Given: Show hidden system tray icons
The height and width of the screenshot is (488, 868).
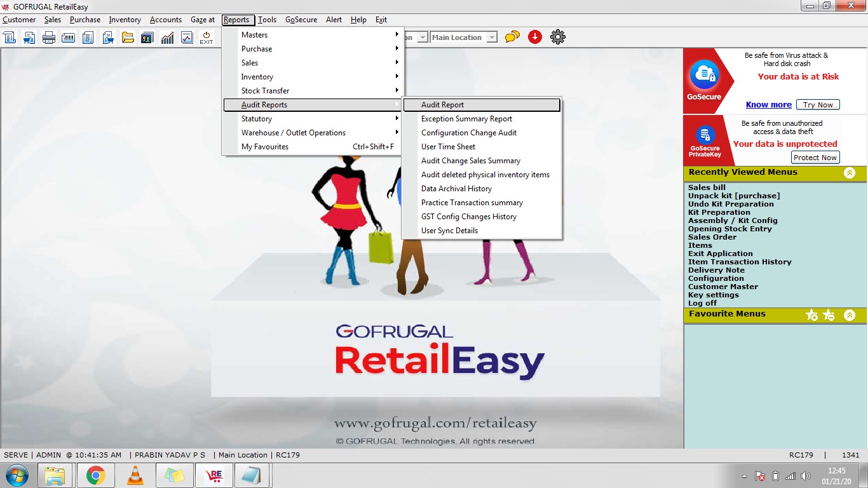Looking at the screenshot, I should click(x=744, y=476).
